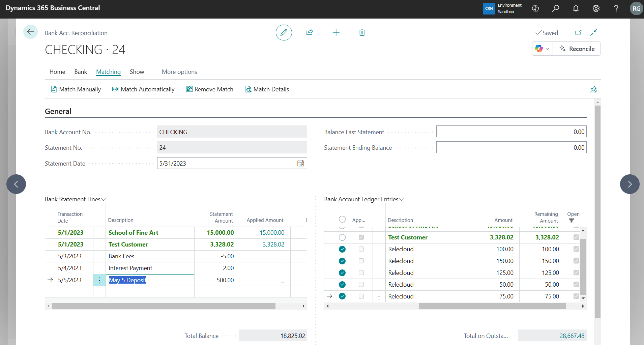Open row options for Relecloud 75.00 entry
Image resolution: width=644 pixels, height=345 pixels.
click(x=379, y=296)
